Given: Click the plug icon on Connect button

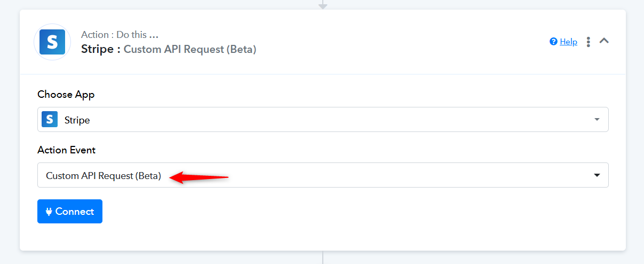Looking at the screenshot, I should tap(49, 212).
